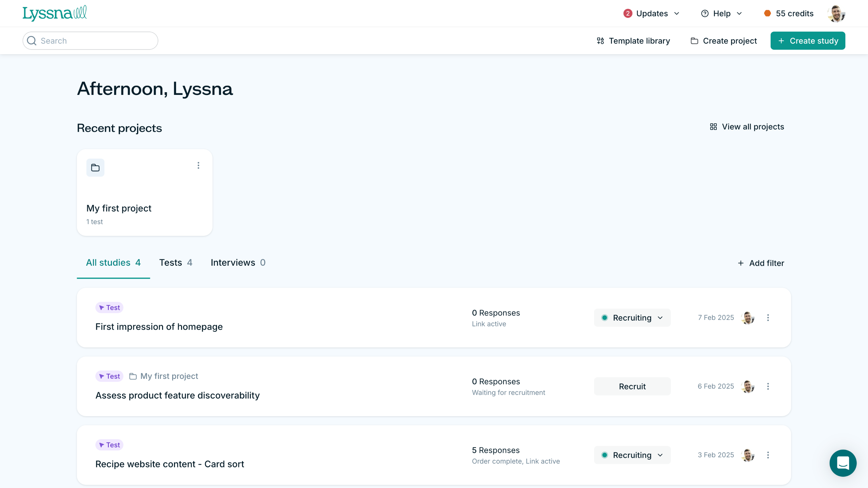The height and width of the screenshot is (488, 868).
Task: Click the Create study button
Action: (x=808, y=41)
